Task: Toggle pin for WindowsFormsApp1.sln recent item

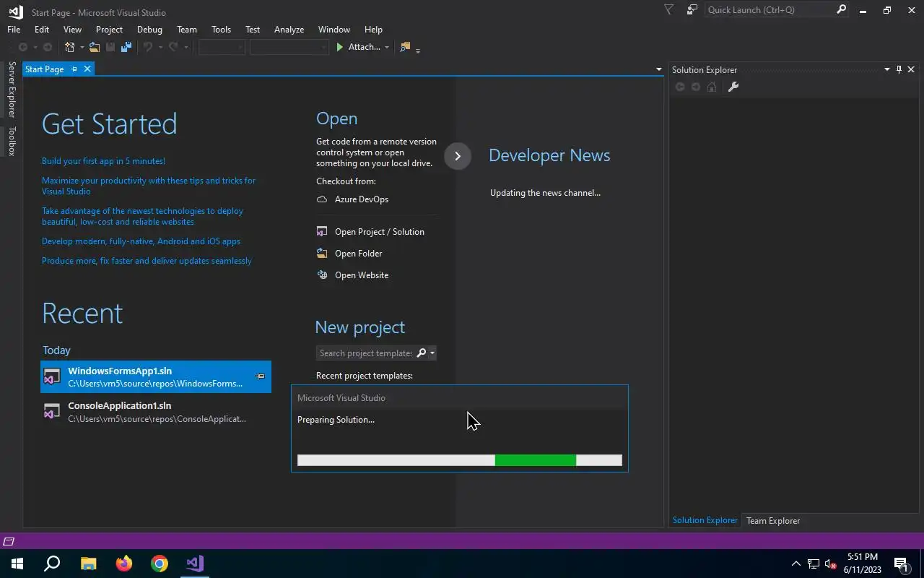Action: [260, 376]
